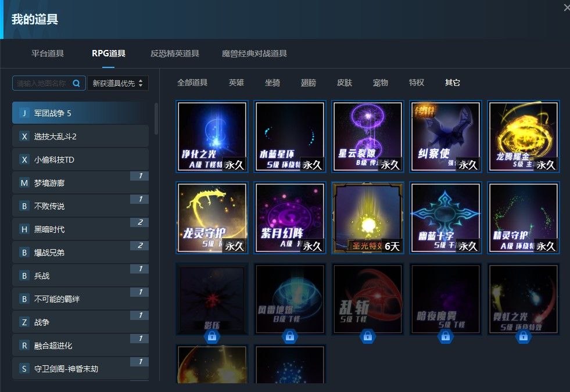Select map 兵战
Screen dimensions: 570x392
pos(80,276)
